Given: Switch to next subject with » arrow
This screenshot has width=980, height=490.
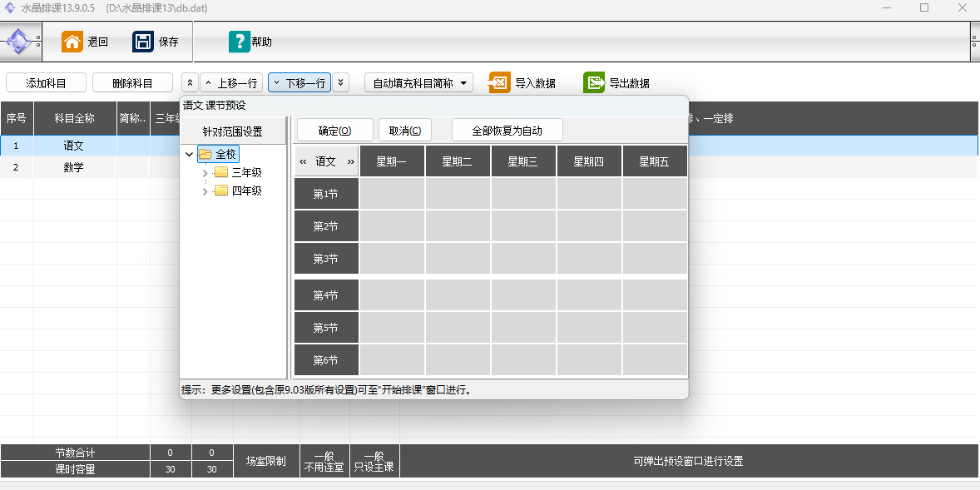Looking at the screenshot, I should pos(351,161).
